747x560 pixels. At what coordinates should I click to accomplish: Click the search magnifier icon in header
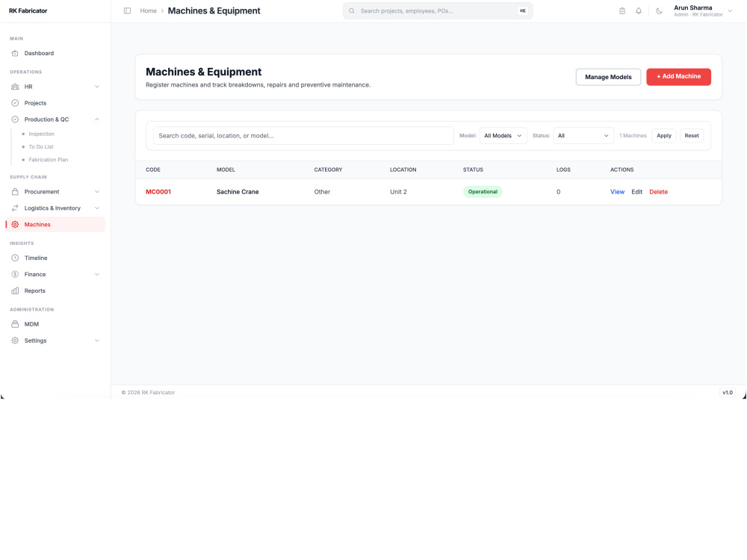352,11
